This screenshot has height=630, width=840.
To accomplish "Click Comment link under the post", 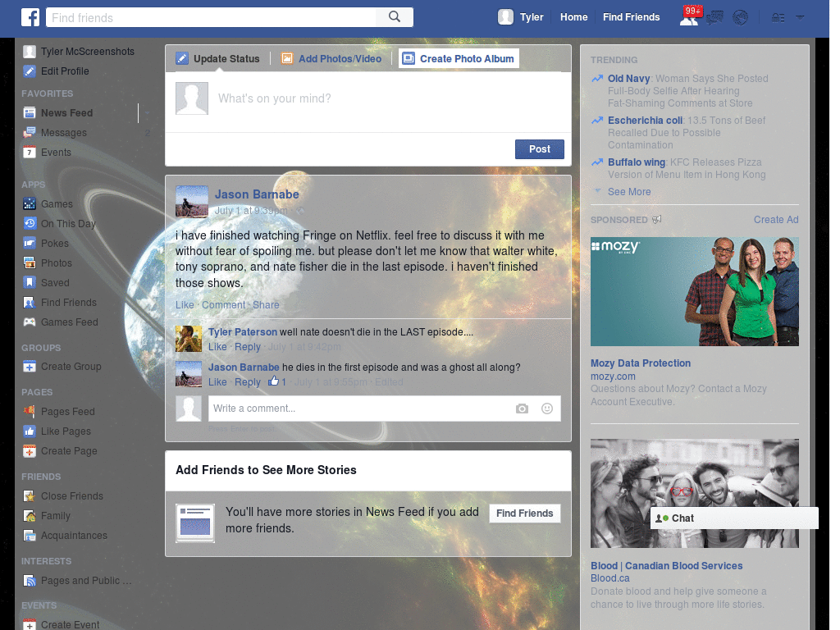I will click(x=223, y=305).
